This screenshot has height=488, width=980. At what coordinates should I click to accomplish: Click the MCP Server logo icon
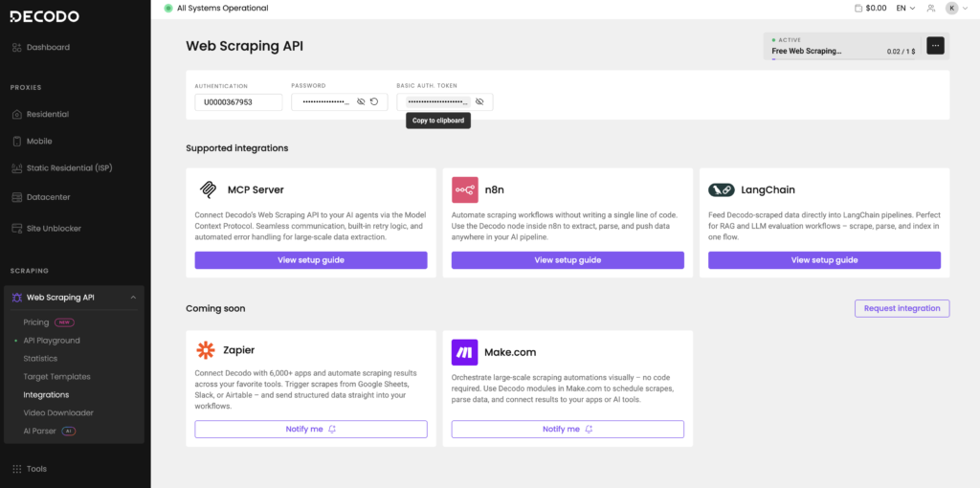tap(208, 189)
